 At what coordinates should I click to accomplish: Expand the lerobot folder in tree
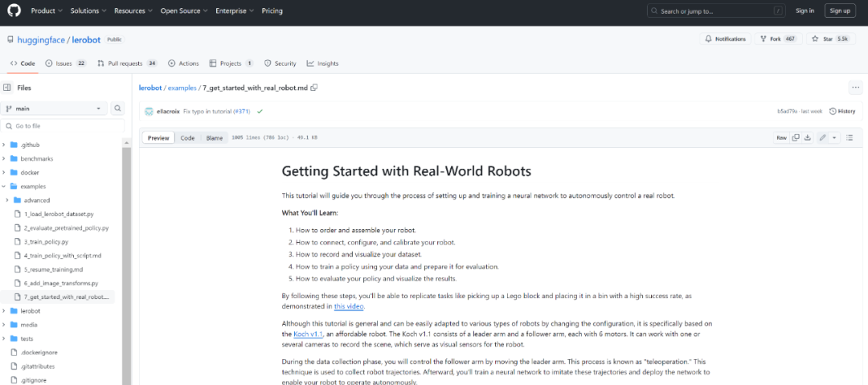coord(5,311)
